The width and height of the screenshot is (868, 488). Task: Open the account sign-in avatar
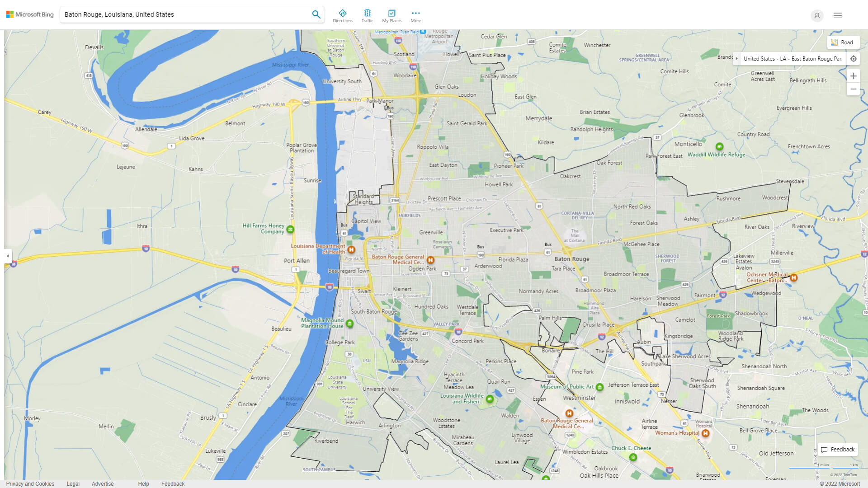817,16
